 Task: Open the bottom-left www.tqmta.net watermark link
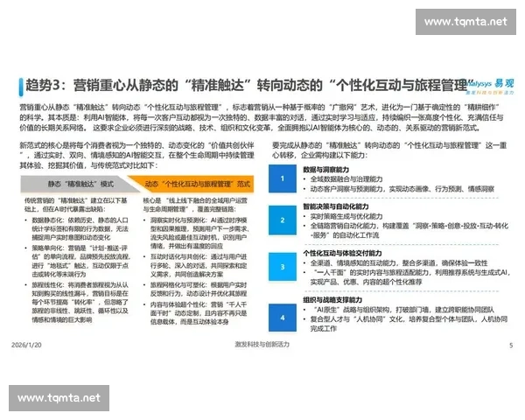tap(59, 398)
